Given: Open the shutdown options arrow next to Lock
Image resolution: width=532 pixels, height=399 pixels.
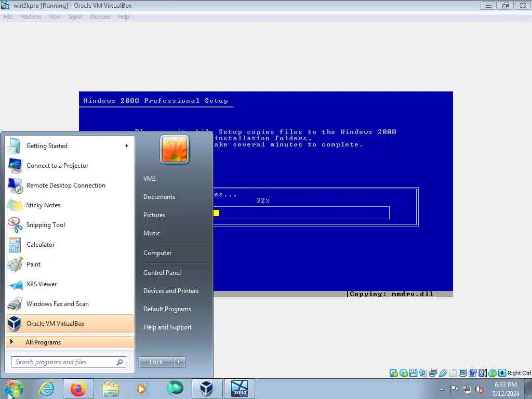Looking at the screenshot, I should click(179, 362).
